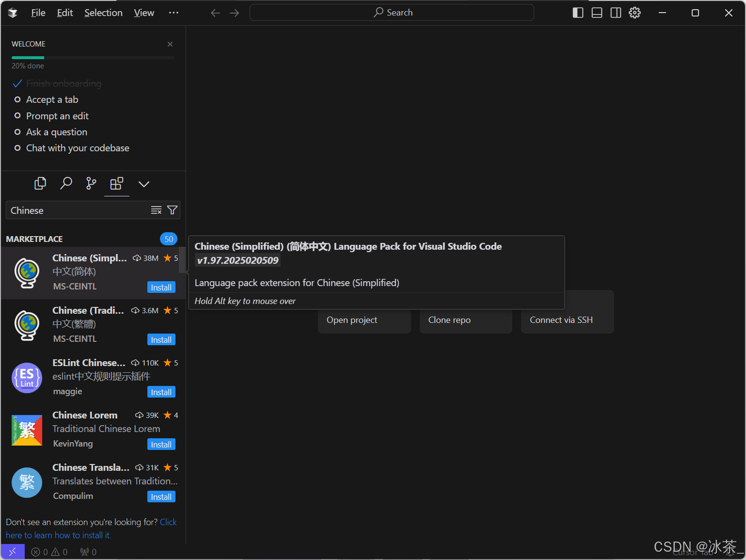Click the extension list scrollbar
Viewport: 746px width, 560px height.
point(182,260)
